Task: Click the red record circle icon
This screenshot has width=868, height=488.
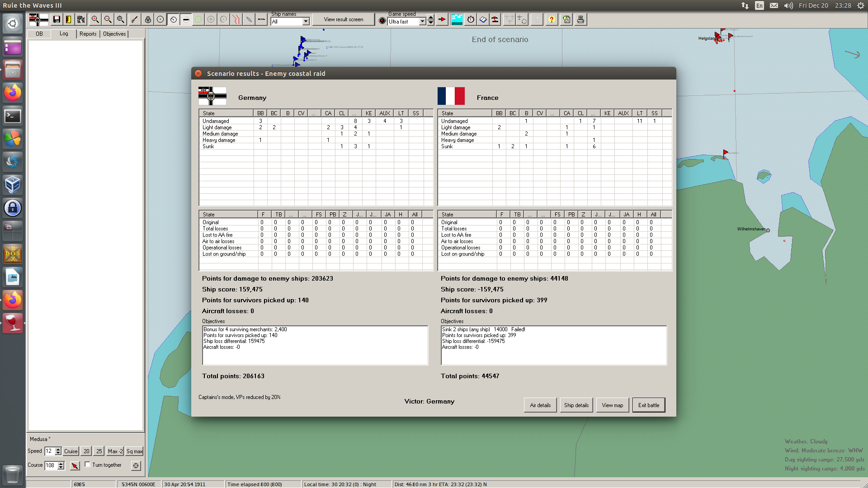Action: 382,21
